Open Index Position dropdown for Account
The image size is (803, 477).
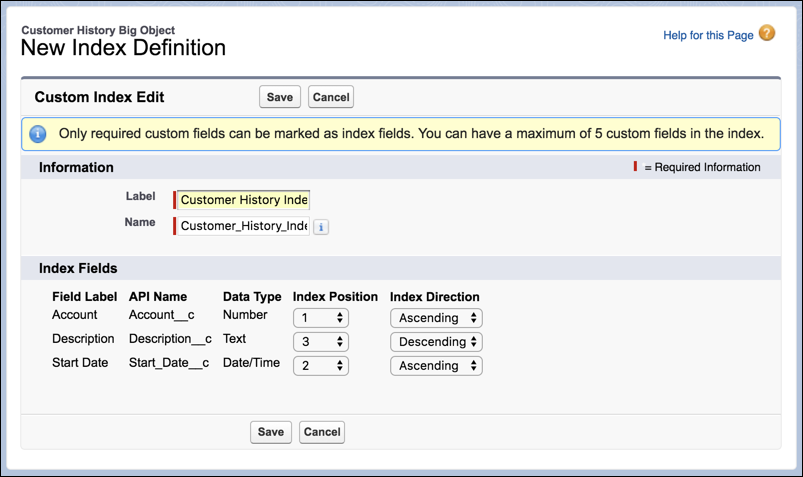321,318
